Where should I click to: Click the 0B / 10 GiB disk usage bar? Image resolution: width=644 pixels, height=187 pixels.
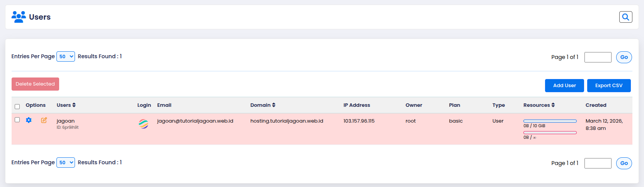550,121
